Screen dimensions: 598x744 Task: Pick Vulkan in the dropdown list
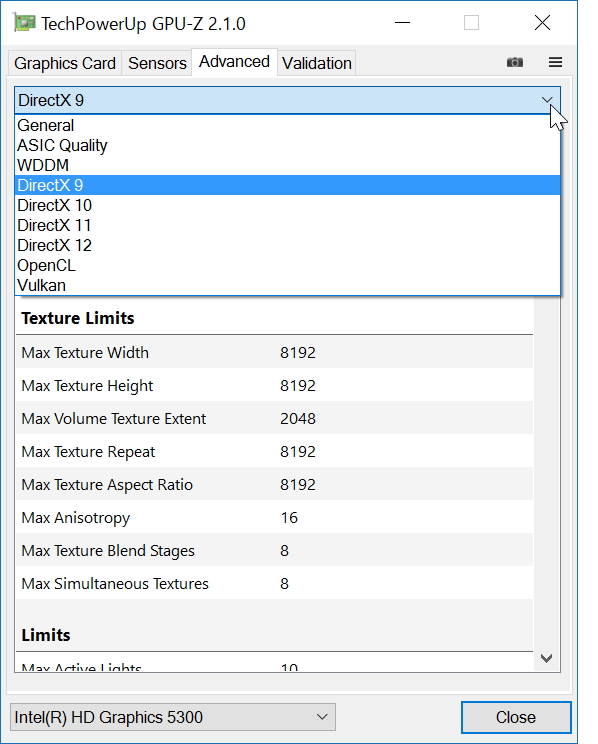click(288, 285)
